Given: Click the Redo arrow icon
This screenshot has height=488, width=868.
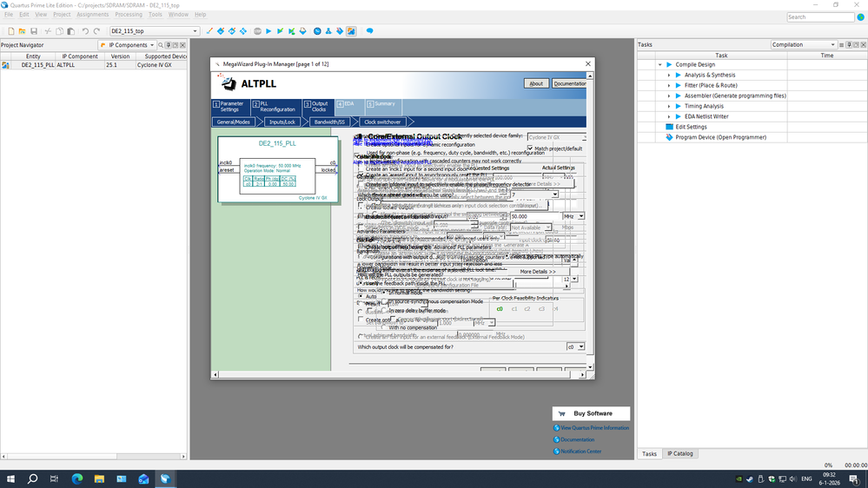Looking at the screenshot, I should (96, 31).
